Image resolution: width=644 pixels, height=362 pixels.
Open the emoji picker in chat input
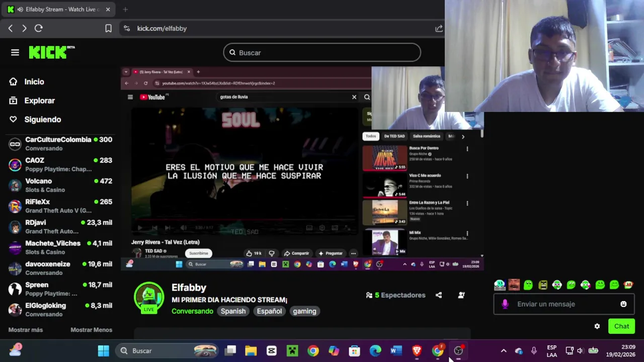pos(623,304)
